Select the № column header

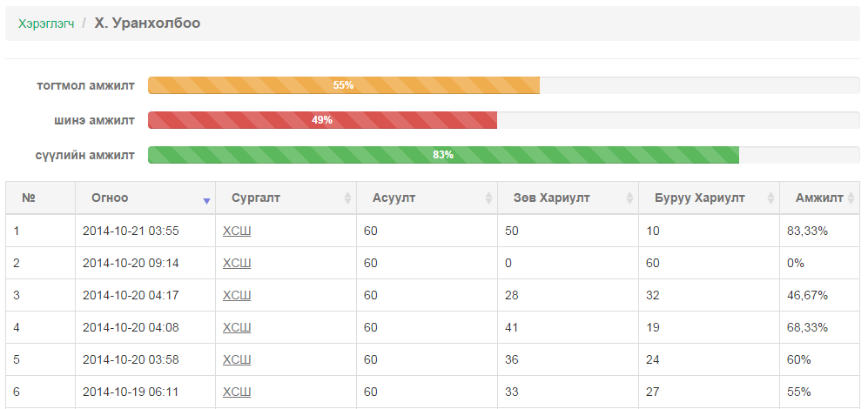pyautogui.click(x=40, y=198)
